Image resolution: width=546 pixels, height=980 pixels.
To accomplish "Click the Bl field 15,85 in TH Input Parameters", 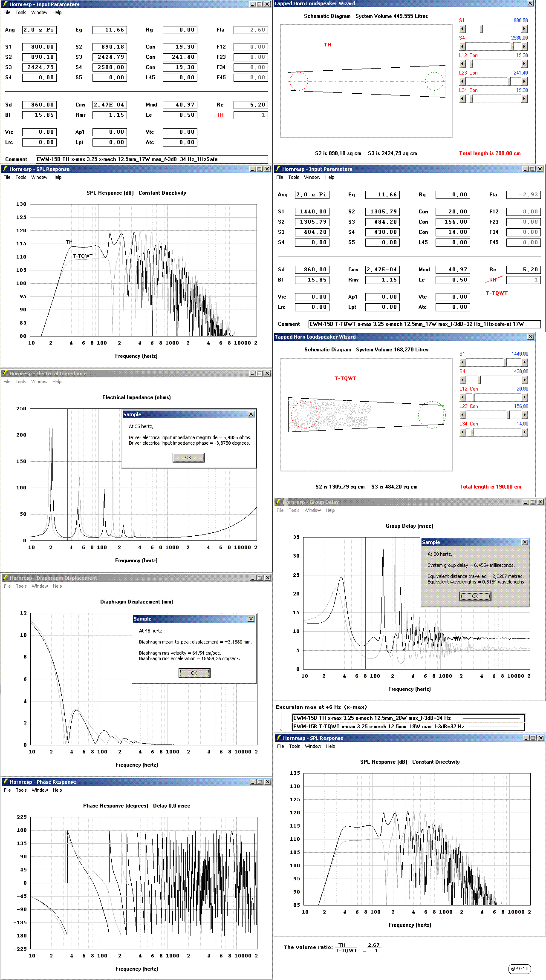I will (x=39, y=115).
